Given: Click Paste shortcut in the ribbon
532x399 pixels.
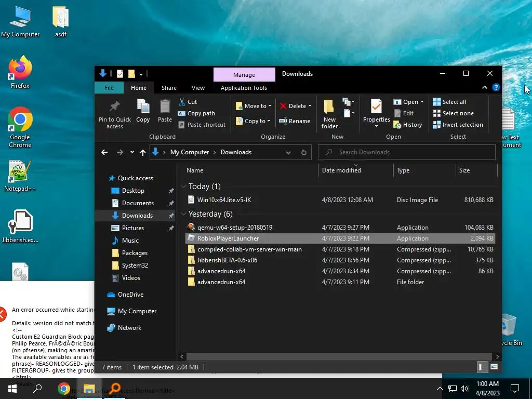Looking at the screenshot, I should coord(202,125).
